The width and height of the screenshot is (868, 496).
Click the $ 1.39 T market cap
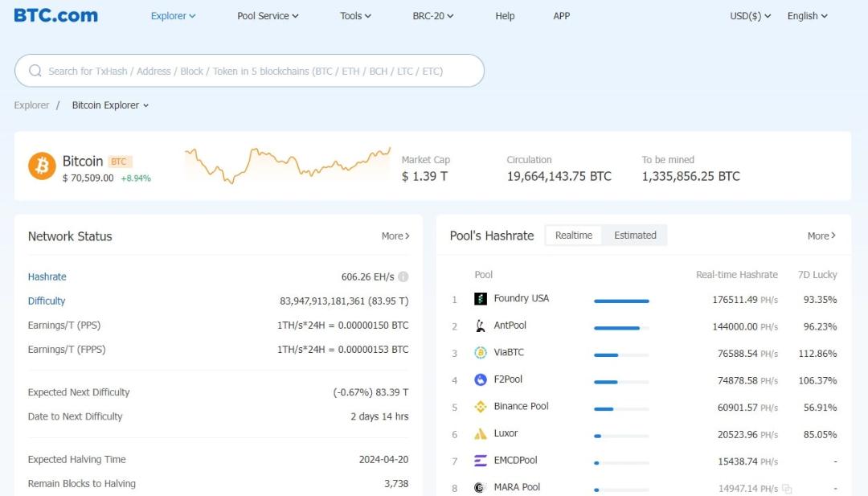[x=424, y=177]
